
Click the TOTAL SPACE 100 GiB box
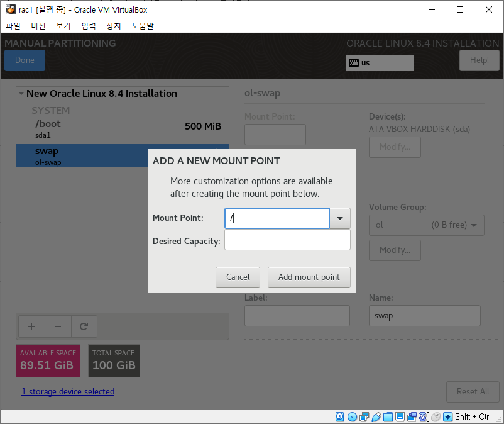pyautogui.click(x=114, y=360)
